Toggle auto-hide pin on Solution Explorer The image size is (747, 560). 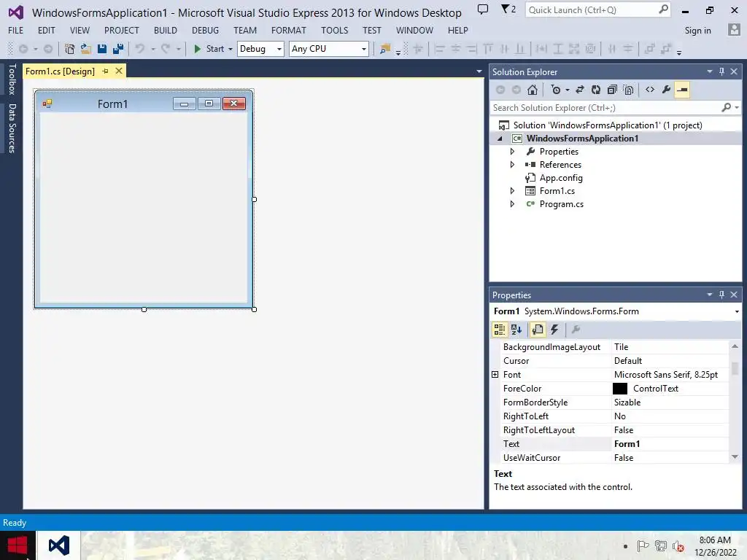coord(721,71)
